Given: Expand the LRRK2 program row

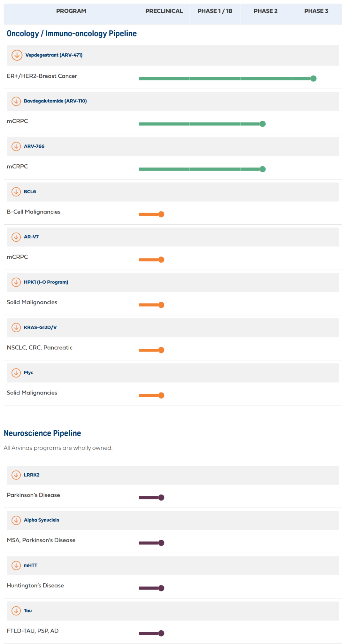Looking at the screenshot, I should (x=16, y=475).
